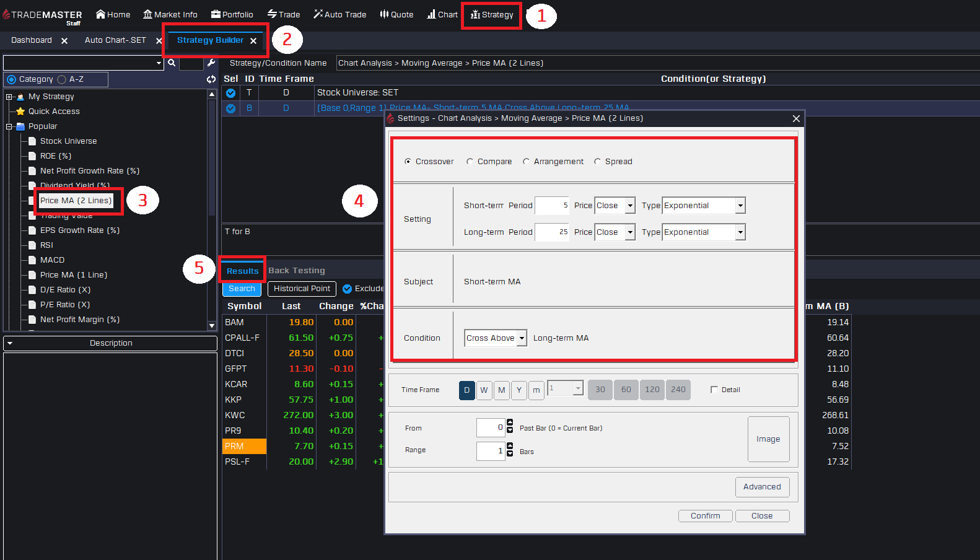Select Weekly W time frame
The height and width of the screenshot is (560, 980).
click(x=484, y=390)
